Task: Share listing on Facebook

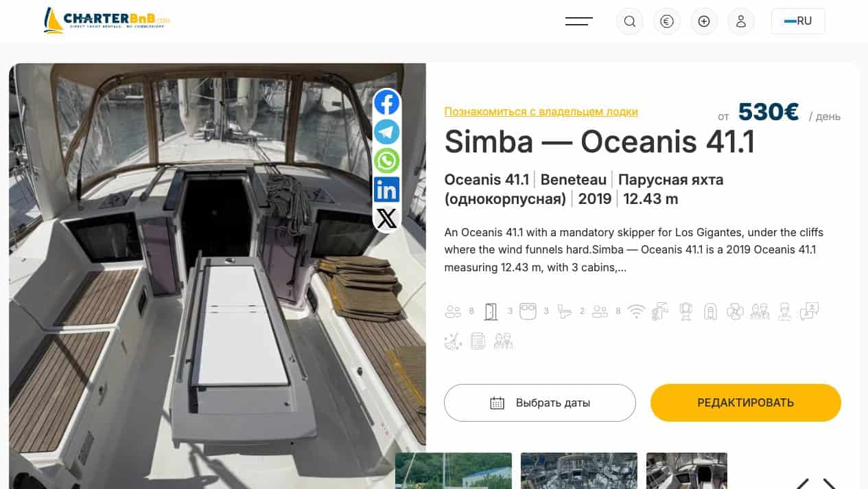Action: tap(387, 103)
